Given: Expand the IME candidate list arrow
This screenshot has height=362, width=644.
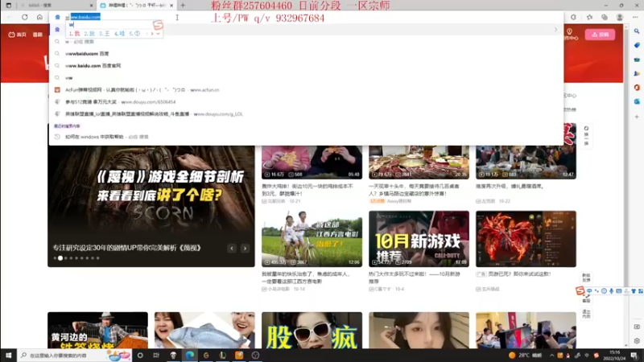Looking at the screenshot, I should click(158, 34).
